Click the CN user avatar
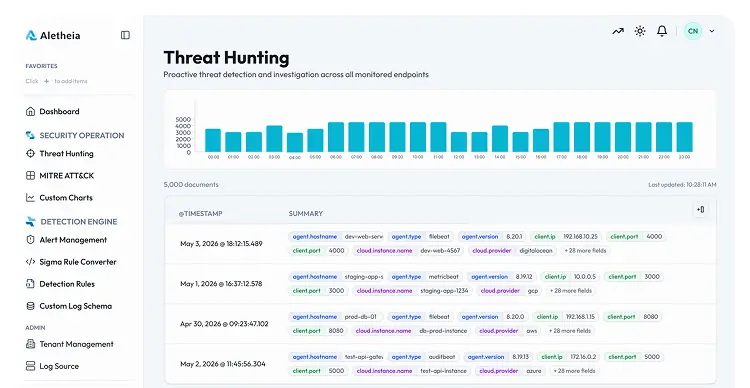Screen dimensions: 750x388 tap(693, 31)
